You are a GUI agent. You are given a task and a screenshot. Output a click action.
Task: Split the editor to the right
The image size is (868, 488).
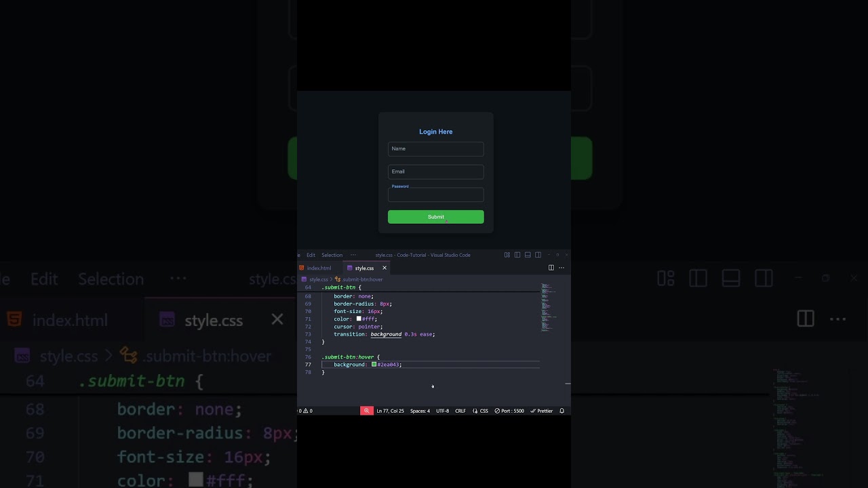click(x=551, y=268)
